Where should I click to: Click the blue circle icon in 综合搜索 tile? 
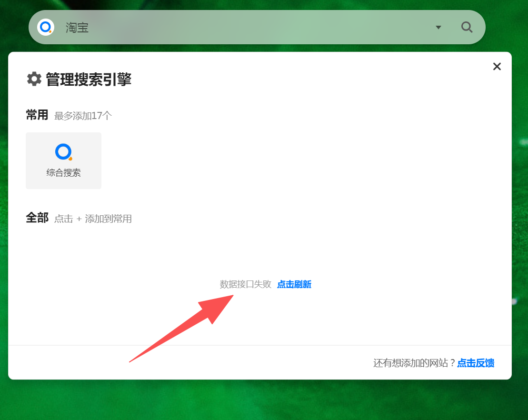63,152
